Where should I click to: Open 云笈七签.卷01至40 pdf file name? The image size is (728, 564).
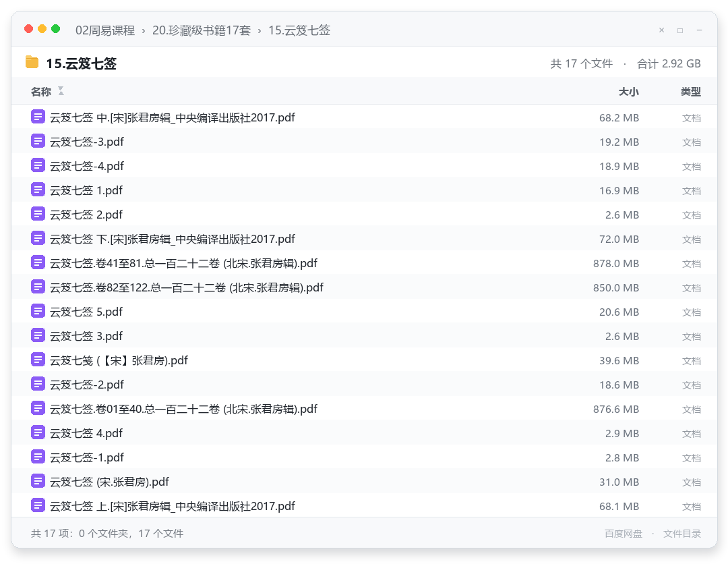click(183, 409)
